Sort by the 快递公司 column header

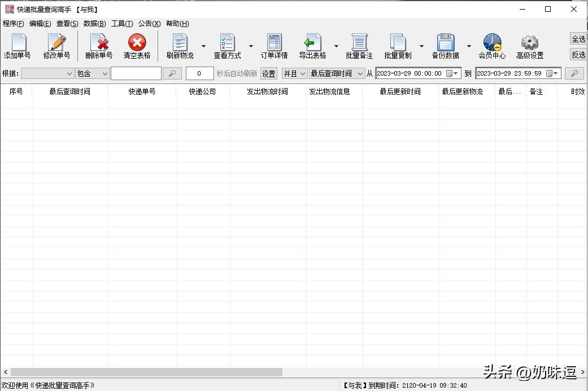tap(202, 91)
